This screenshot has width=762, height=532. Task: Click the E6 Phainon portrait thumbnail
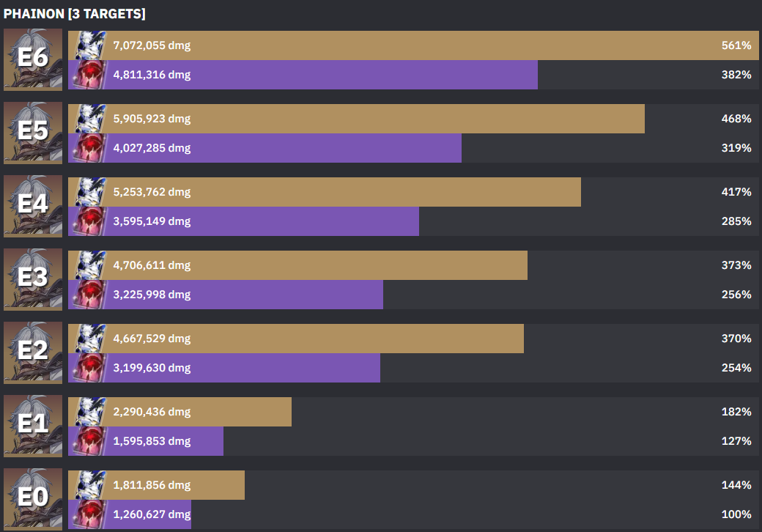point(33,60)
